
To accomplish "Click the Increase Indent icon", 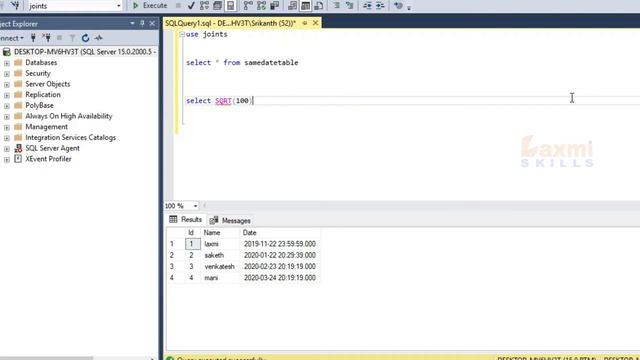I will tap(380, 6).
